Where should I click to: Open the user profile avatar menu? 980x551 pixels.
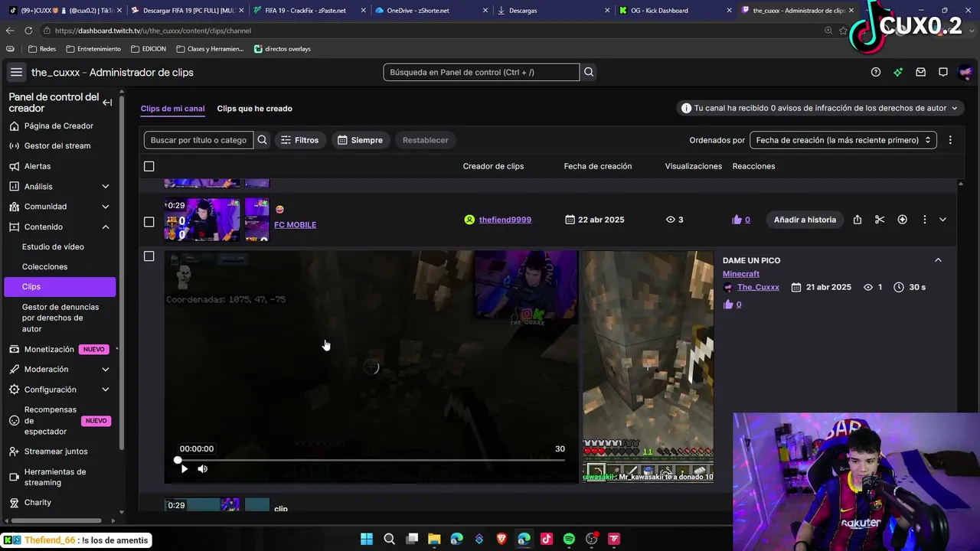(x=965, y=72)
